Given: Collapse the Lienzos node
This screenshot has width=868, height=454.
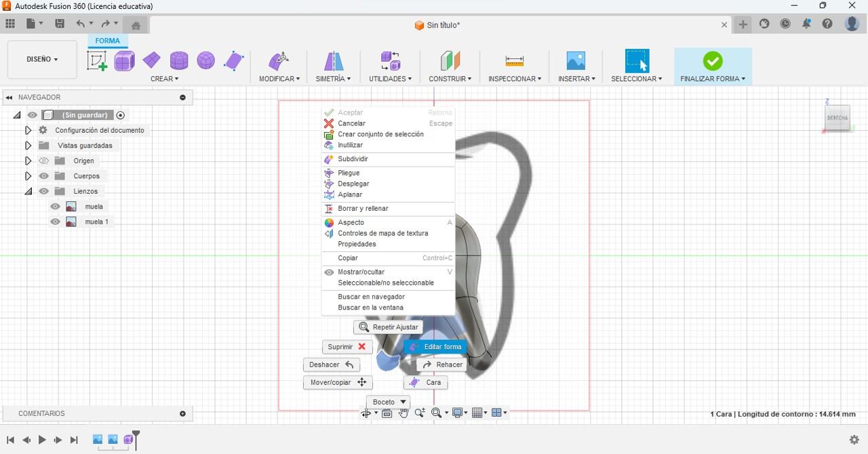Looking at the screenshot, I should (28, 191).
